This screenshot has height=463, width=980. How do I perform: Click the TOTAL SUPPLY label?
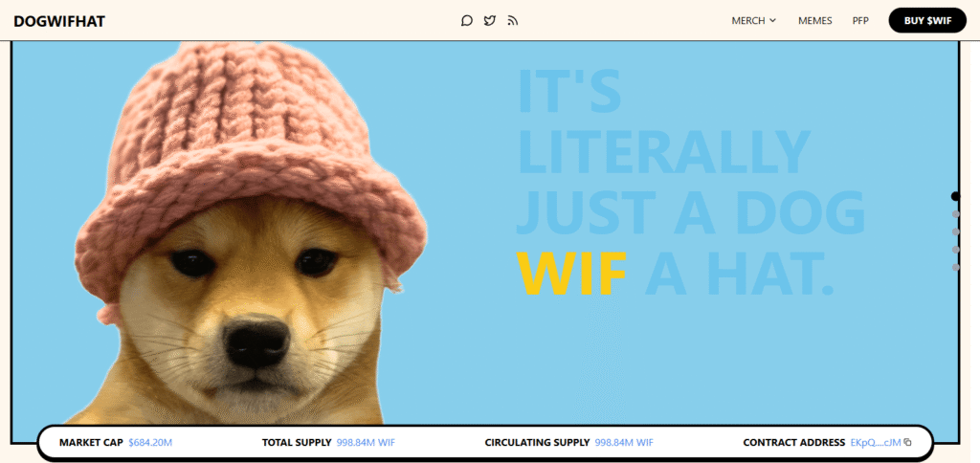[x=297, y=442]
